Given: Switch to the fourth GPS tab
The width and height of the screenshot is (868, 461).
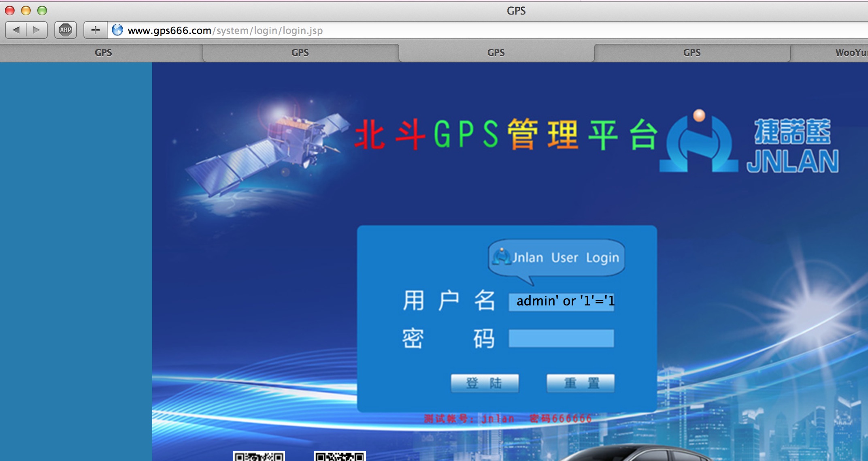Looking at the screenshot, I should (x=692, y=53).
